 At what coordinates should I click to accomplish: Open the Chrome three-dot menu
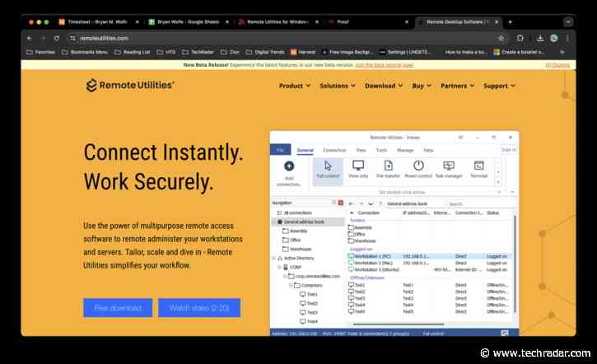pyautogui.click(x=567, y=38)
